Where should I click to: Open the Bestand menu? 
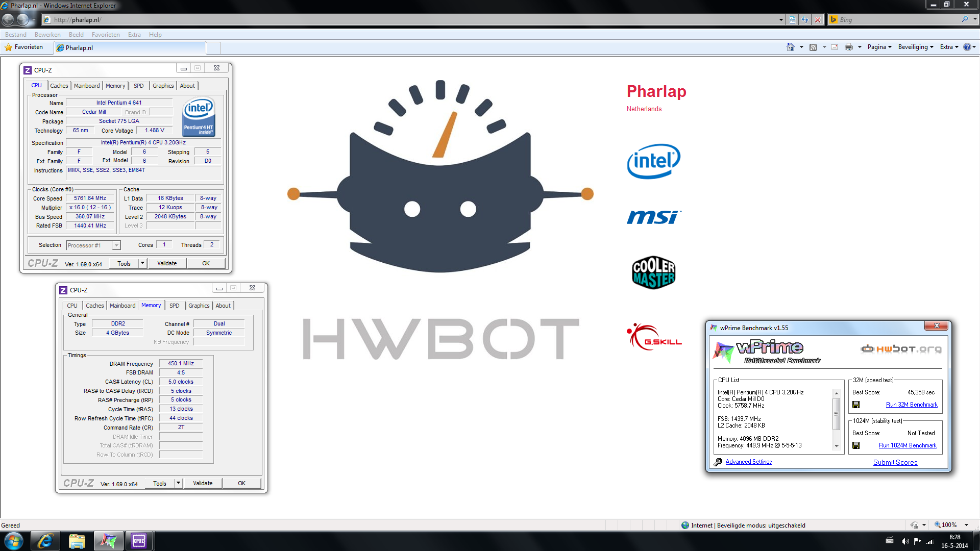[x=16, y=35]
